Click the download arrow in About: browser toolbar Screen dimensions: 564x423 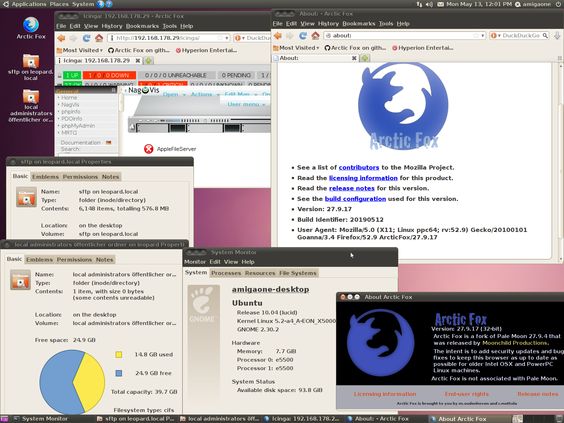coord(557,36)
